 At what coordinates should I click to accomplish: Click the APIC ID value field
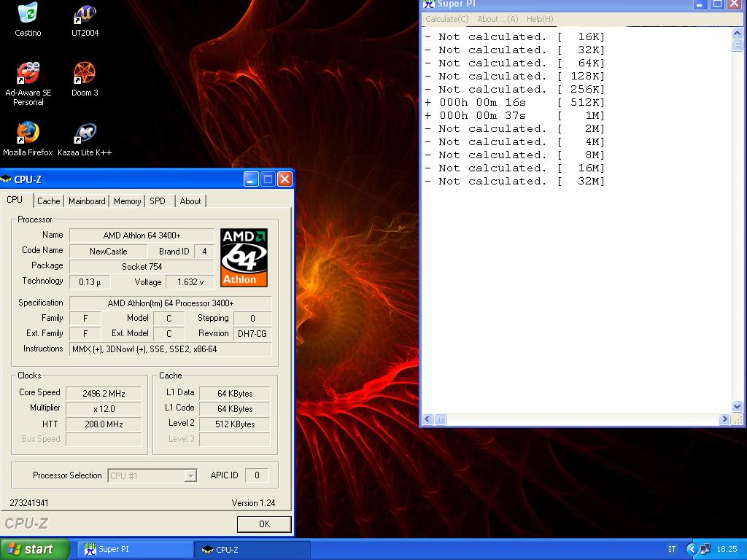(x=257, y=475)
